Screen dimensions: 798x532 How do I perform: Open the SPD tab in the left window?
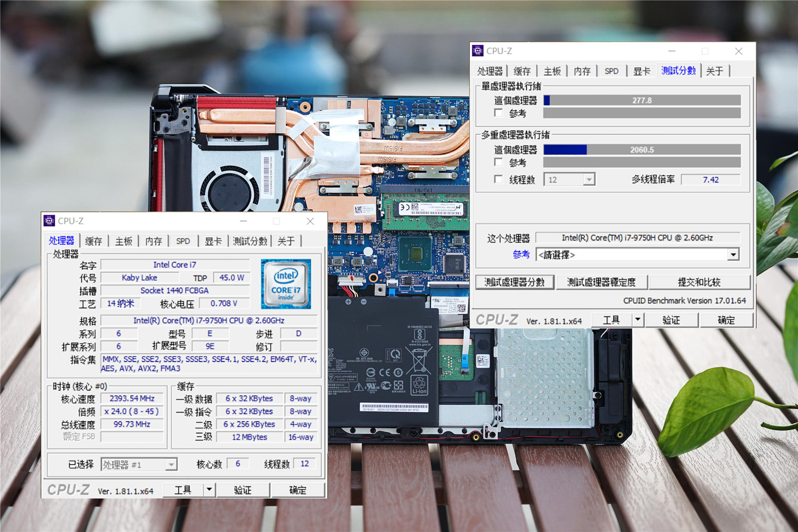coord(183,241)
